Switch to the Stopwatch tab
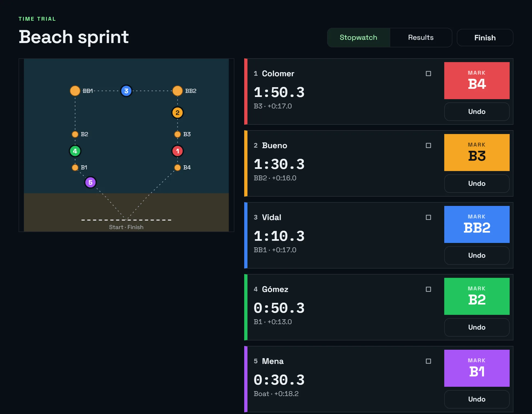 [358, 38]
